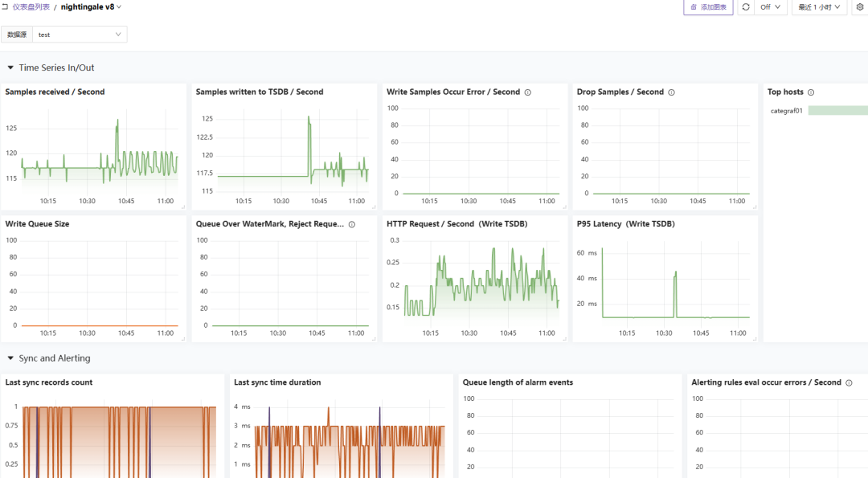
Task: Click the peak spike in Samples received chart
Action: coord(117,121)
